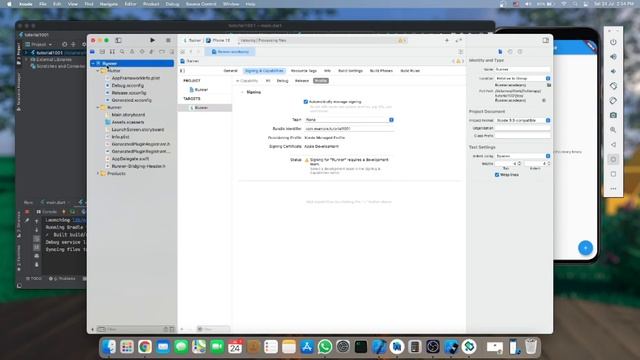This screenshot has width=640, height=360.
Task: Open emulator extended controls ellipsis
Action: coord(613,189)
